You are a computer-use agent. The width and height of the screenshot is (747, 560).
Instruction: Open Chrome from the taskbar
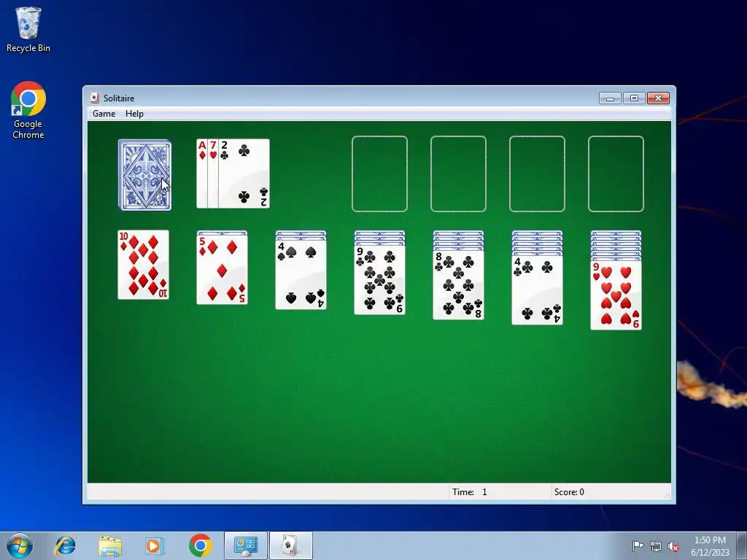pos(200,545)
